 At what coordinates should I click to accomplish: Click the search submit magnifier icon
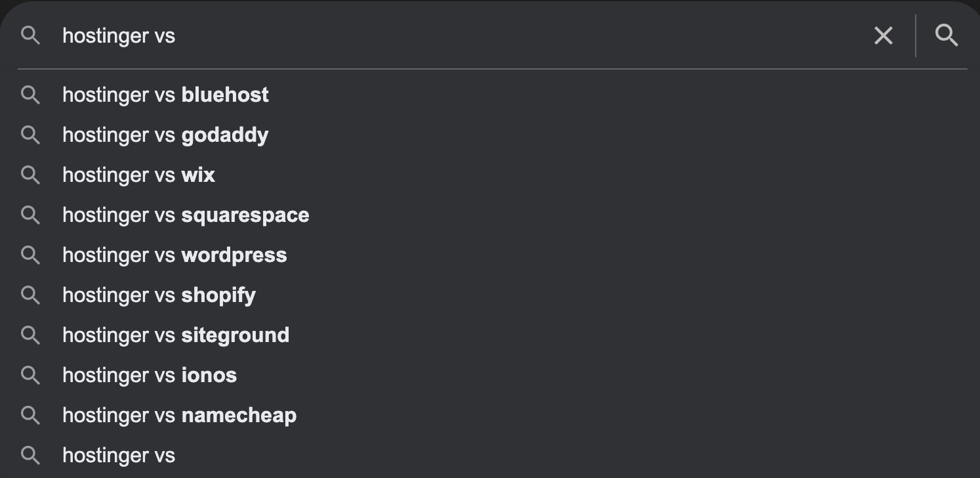[x=947, y=35]
